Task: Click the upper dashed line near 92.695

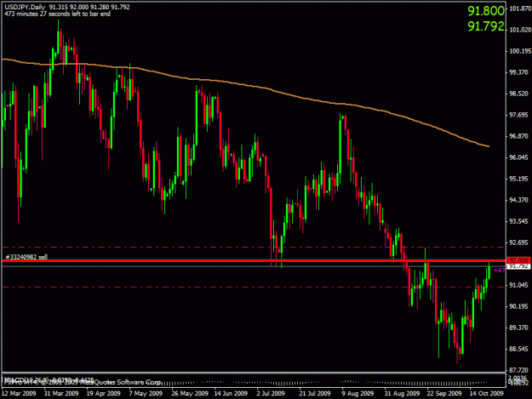Action: (254, 247)
